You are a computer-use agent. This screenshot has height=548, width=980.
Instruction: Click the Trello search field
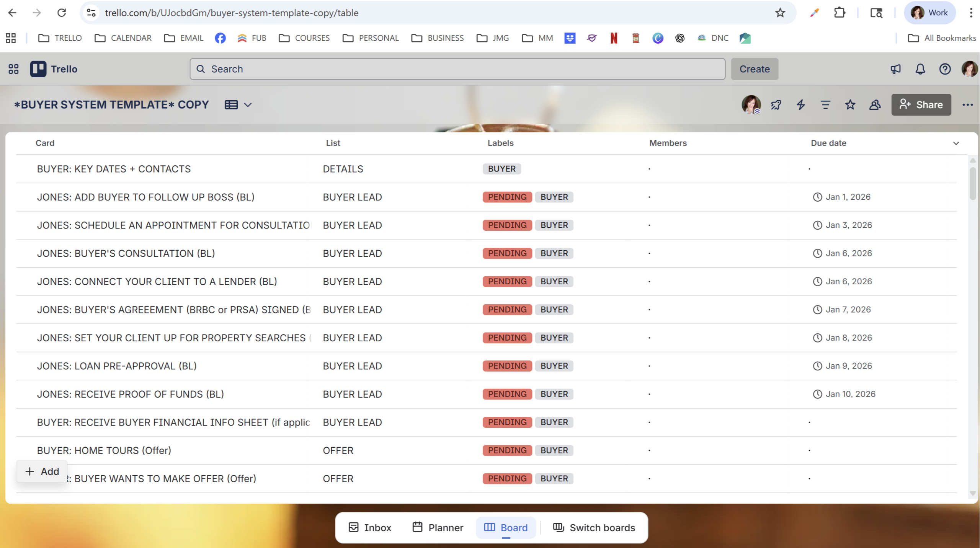(457, 69)
